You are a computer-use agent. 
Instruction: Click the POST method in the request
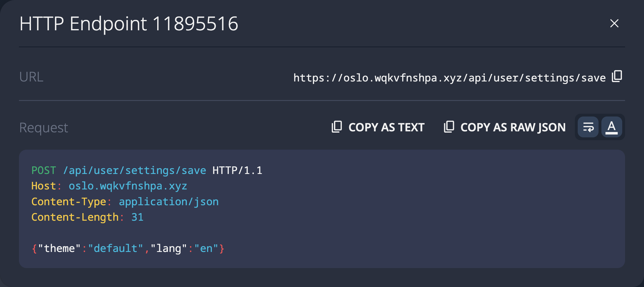pos(44,170)
